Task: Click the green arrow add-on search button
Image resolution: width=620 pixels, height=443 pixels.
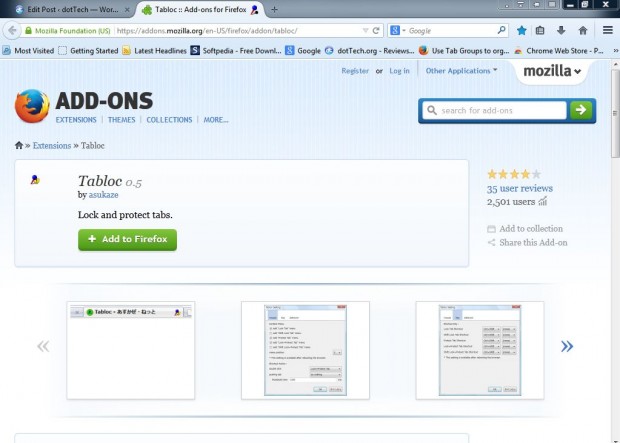Action: click(581, 110)
